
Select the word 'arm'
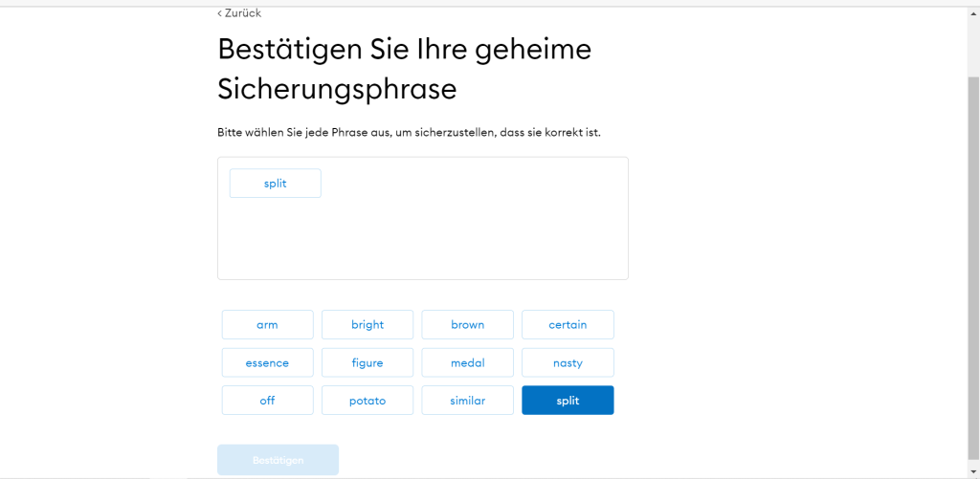coord(267,325)
